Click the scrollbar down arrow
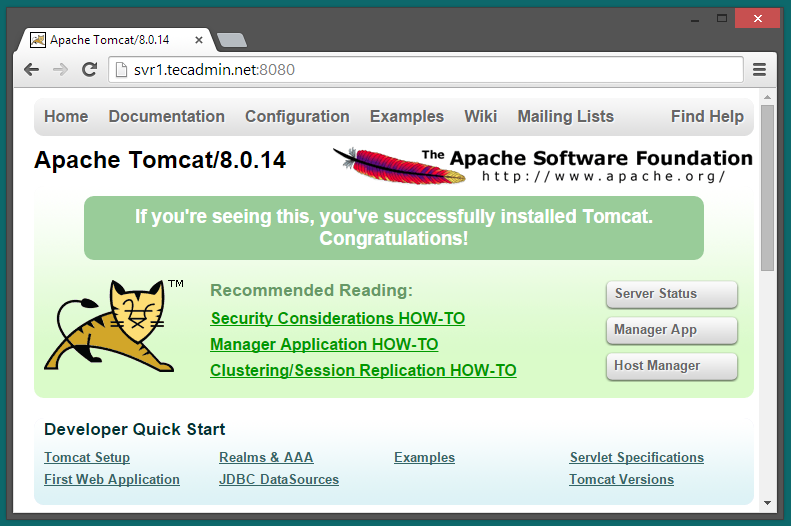This screenshot has width=791, height=526. (x=767, y=502)
